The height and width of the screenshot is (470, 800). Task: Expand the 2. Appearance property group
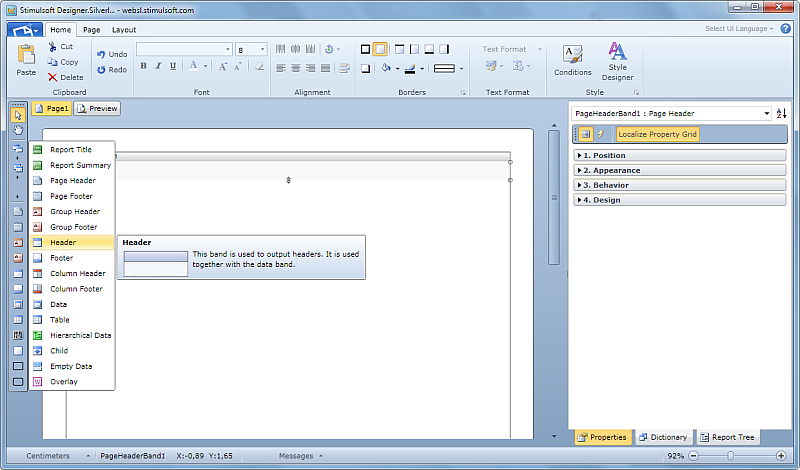(x=680, y=170)
